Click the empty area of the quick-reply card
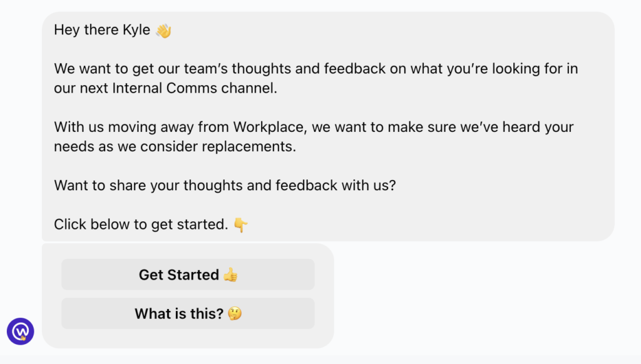The width and height of the screenshot is (641, 364). click(324, 294)
